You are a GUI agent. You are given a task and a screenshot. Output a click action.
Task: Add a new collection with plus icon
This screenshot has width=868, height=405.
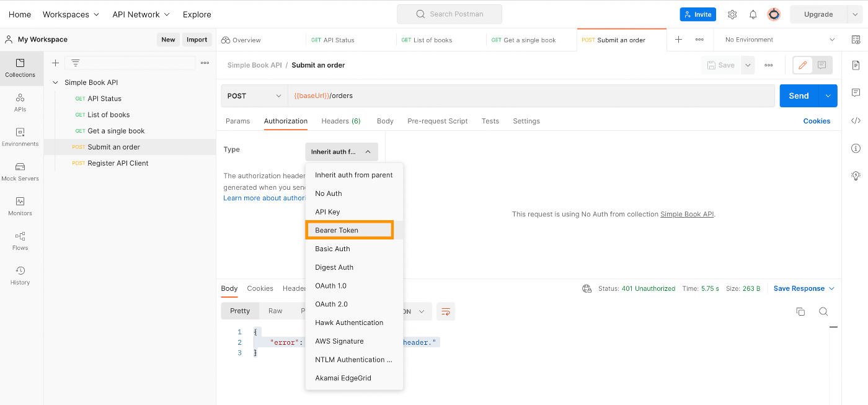tap(55, 63)
